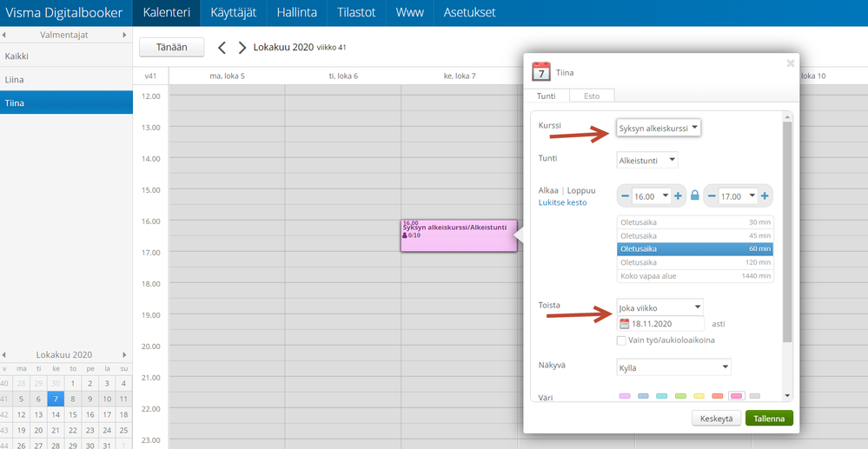Select day 7 in mini calendar
The width and height of the screenshot is (868, 449).
[x=56, y=399]
